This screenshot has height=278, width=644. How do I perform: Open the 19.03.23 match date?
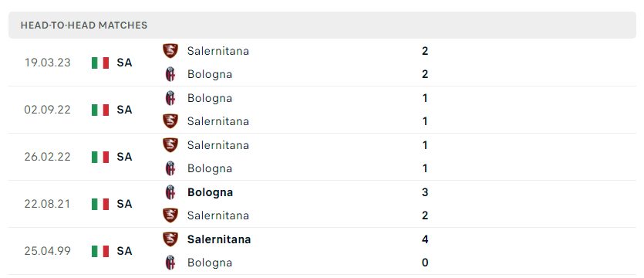click(x=47, y=63)
